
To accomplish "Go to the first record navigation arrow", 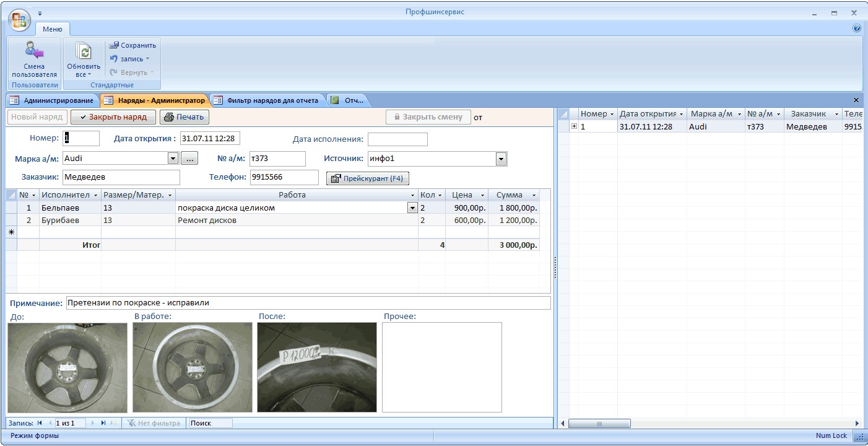I will [x=40, y=423].
